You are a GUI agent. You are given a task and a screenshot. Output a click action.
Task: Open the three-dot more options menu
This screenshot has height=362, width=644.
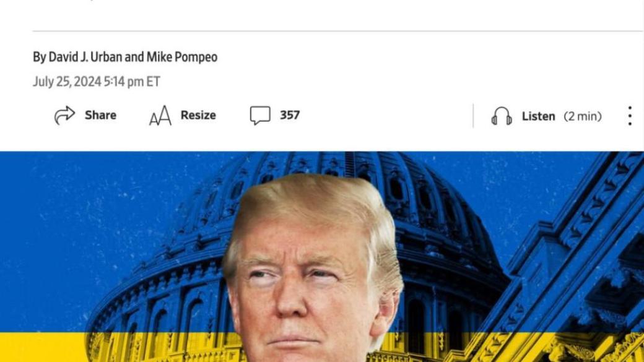[x=630, y=116]
